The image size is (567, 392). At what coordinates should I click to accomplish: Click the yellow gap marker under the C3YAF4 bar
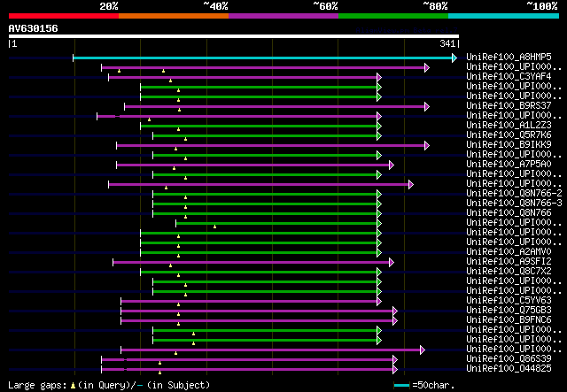(171, 81)
